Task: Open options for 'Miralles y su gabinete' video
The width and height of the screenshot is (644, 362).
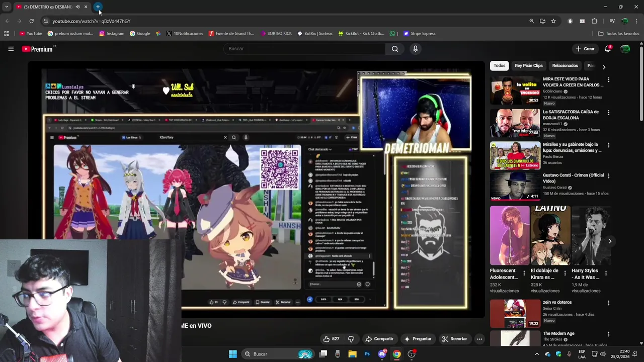Action: click(x=608, y=145)
